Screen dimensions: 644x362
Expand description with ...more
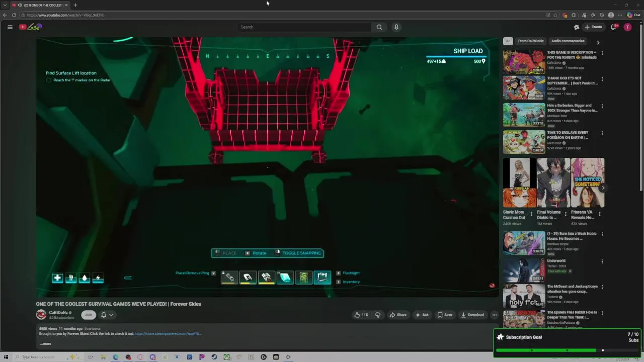[x=46, y=344]
